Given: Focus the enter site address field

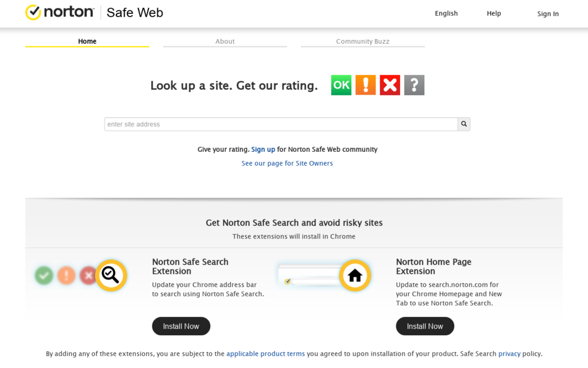Looking at the screenshot, I should [x=281, y=124].
